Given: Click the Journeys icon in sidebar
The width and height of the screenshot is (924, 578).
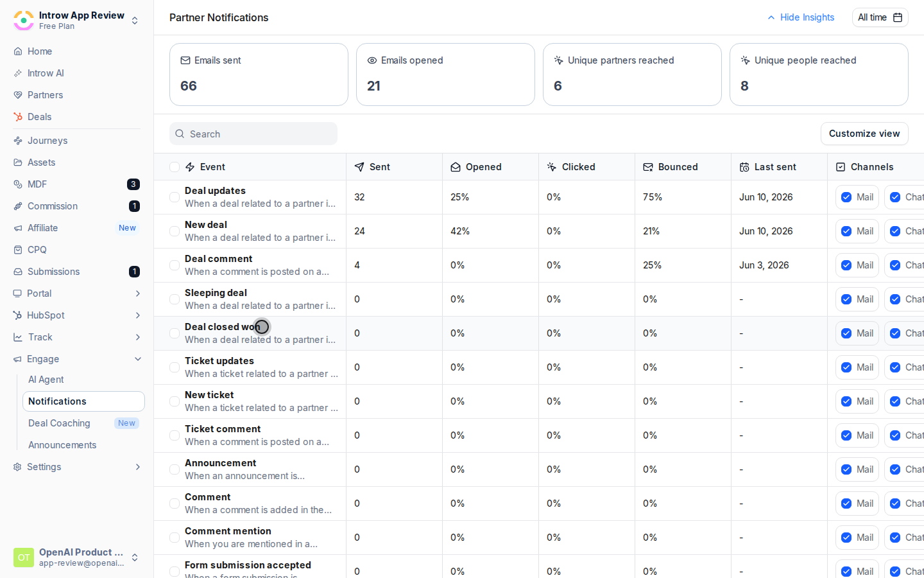Looking at the screenshot, I should click(18, 141).
